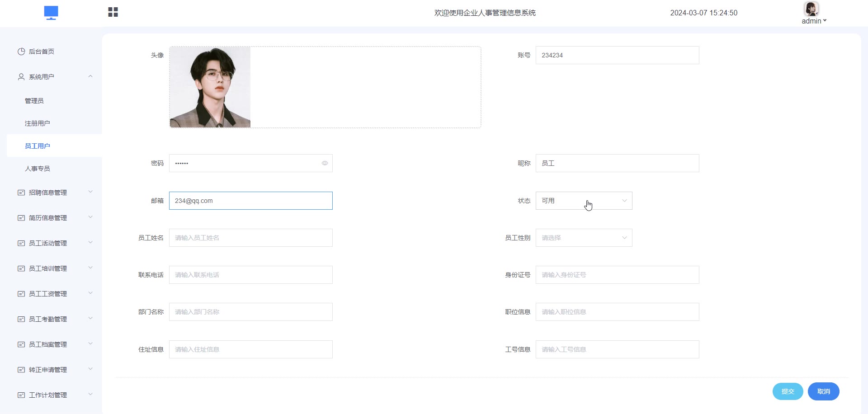The height and width of the screenshot is (414, 868).
Task: Expand 员工活动管理 chevron
Action: (x=90, y=243)
